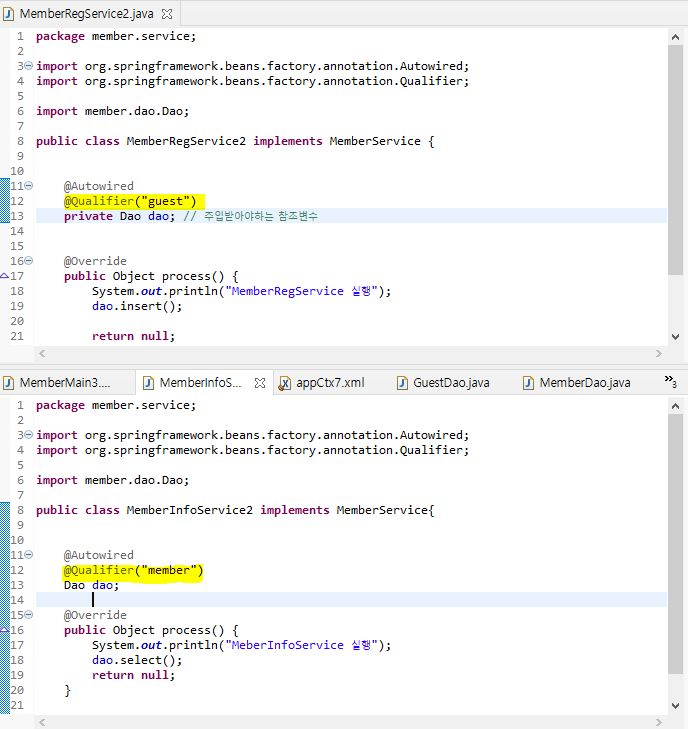Collapse the @Autowired fold at line 11 in top editor
This screenshot has height=729, width=688.
[28, 186]
